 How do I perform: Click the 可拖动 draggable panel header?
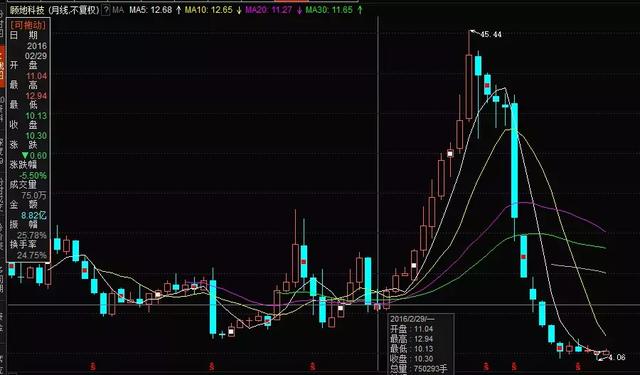28,25
